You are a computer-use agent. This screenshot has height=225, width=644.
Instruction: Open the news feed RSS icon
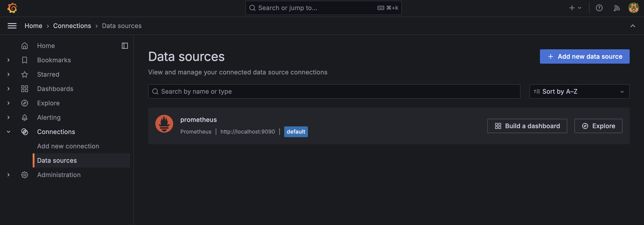[616, 8]
